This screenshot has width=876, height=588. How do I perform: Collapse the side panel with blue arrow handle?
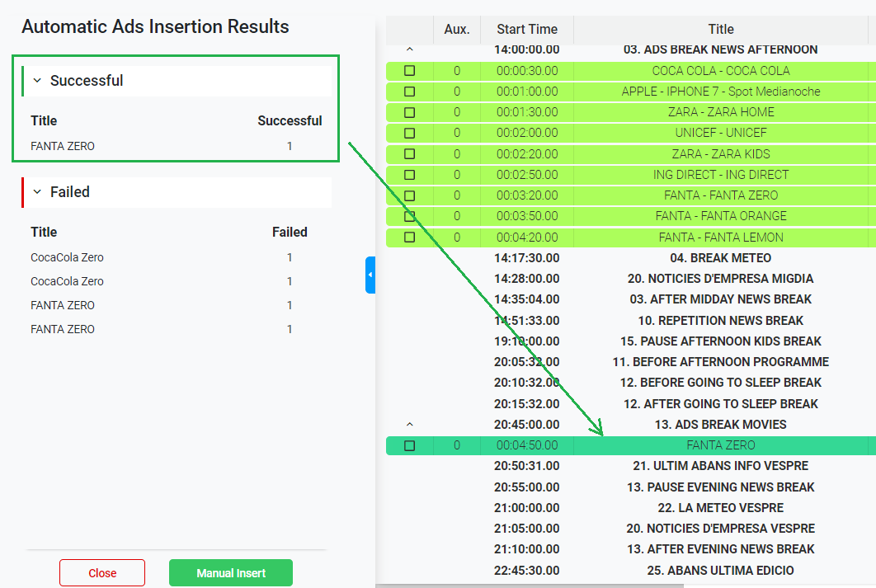point(370,275)
